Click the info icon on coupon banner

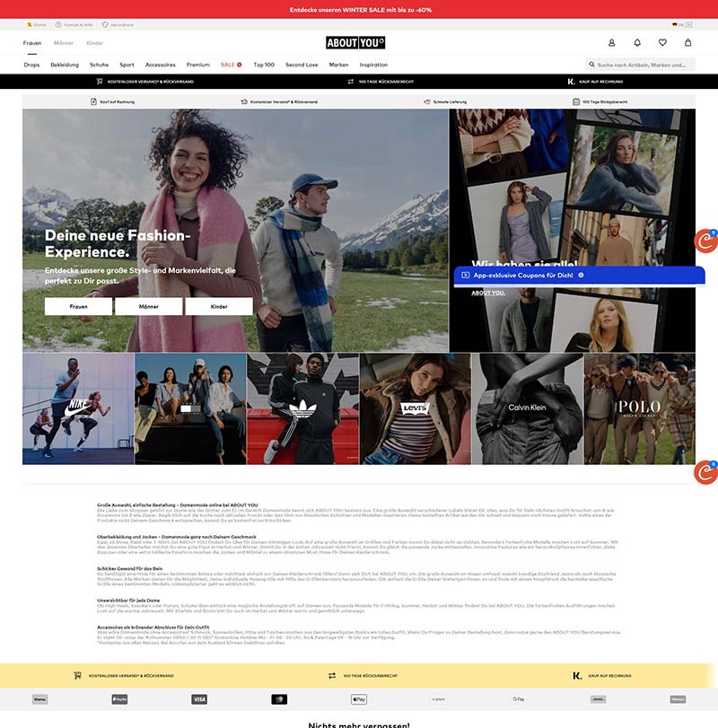581,275
